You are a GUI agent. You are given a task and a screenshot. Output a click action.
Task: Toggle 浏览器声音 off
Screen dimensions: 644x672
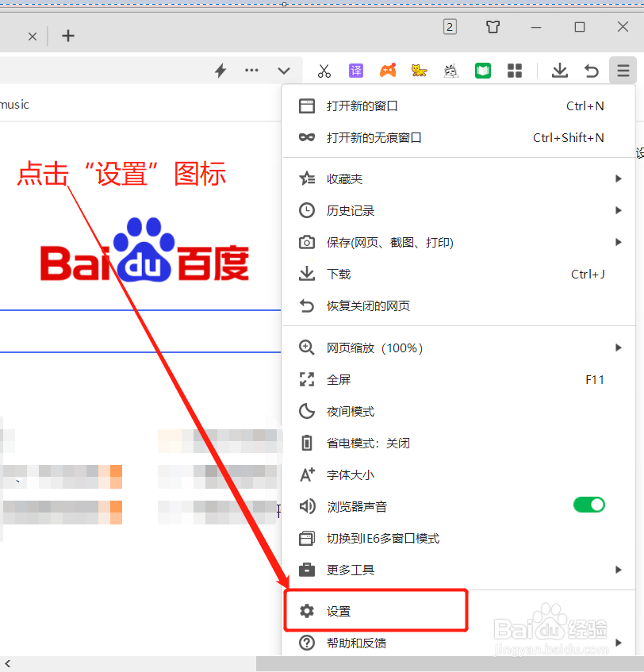(x=588, y=504)
